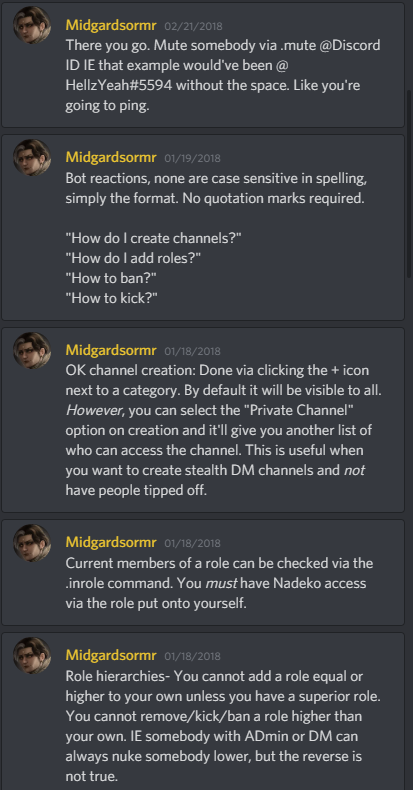Open the avatar on the channel creation message

tap(32, 350)
